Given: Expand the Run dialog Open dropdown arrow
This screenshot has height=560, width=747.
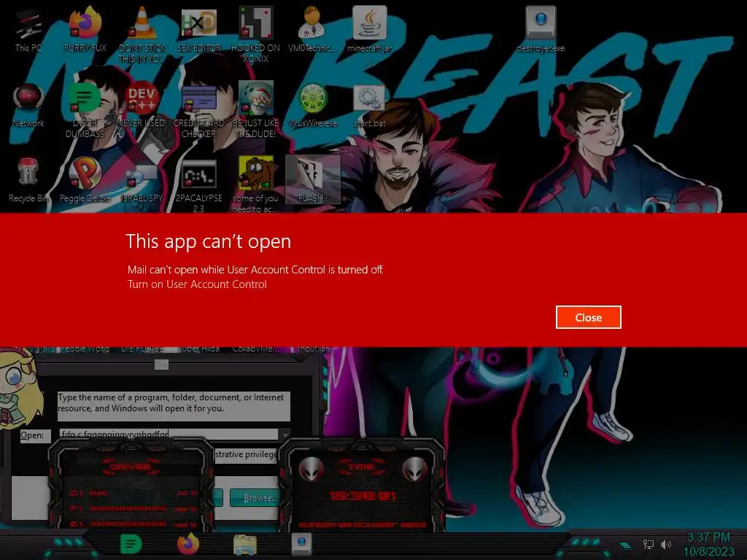Looking at the screenshot, I should [285, 435].
